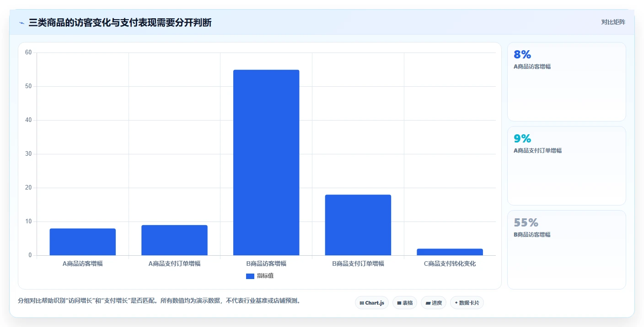
Task: Click the footnote text starting 分组对比帮助识别
Action: tap(159, 301)
